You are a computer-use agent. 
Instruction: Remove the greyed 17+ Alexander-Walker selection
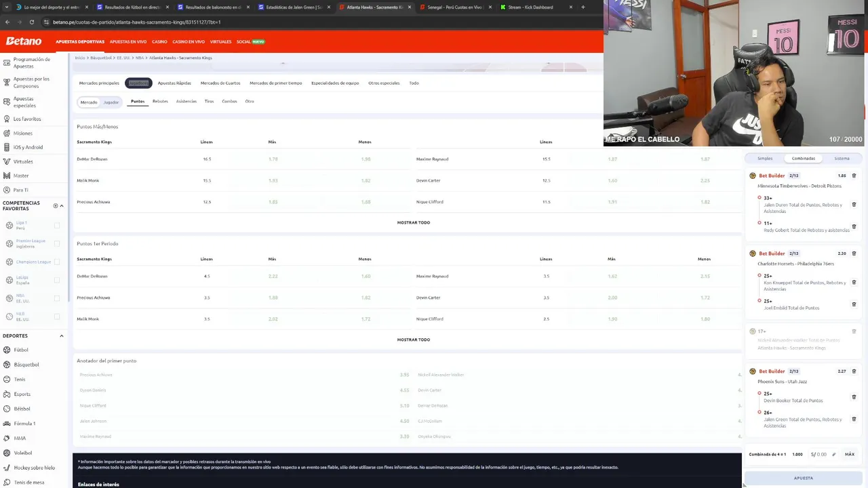(854, 331)
